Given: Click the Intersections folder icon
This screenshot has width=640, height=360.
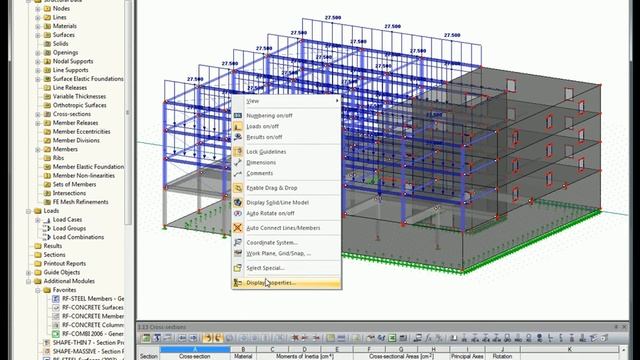Looking at the screenshot, I should (x=47, y=193).
